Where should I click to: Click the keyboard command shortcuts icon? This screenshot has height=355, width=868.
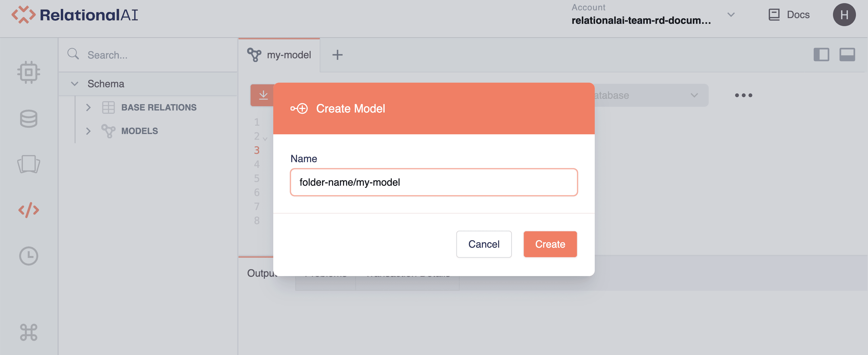point(29,332)
